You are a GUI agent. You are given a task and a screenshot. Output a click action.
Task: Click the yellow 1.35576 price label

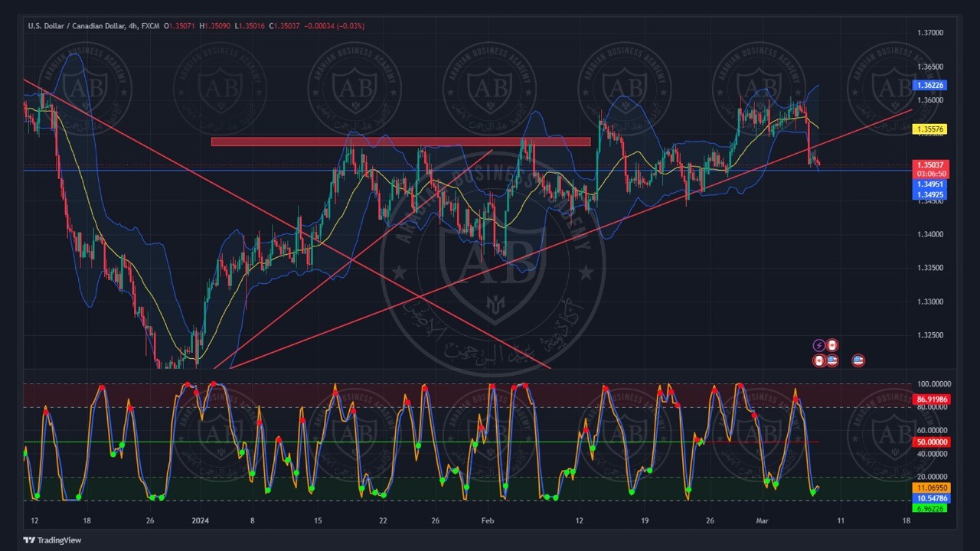click(931, 129)
